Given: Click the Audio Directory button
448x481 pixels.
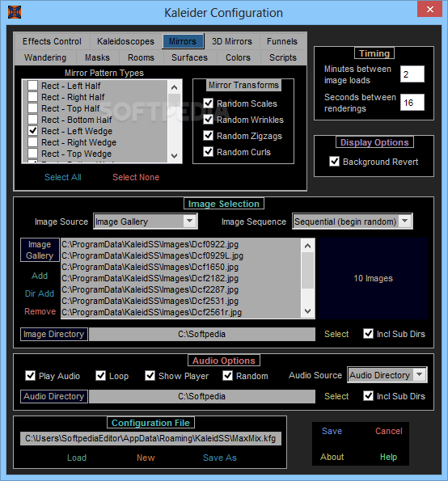Looking at the screenshot, I should 54,396.
